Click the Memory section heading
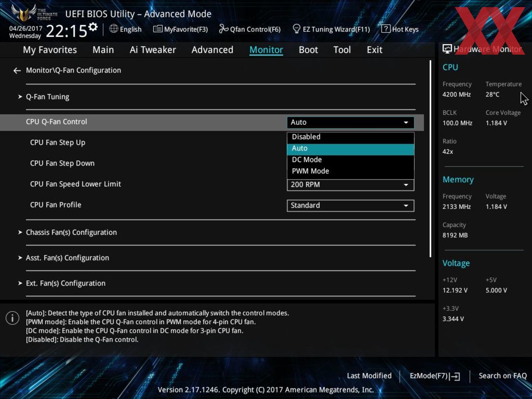Image resolution: width=532 pixels, height=399 pixels. point(458,180)
